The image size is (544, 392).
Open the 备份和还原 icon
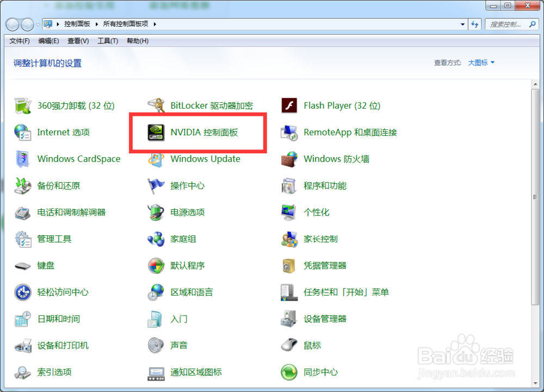(23, 185)
